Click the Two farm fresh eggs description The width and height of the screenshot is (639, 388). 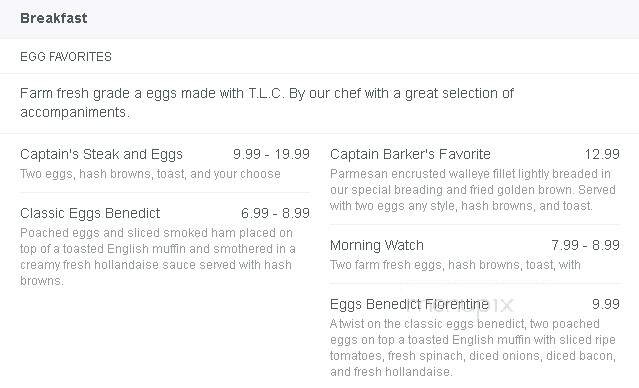pos(455,265)
